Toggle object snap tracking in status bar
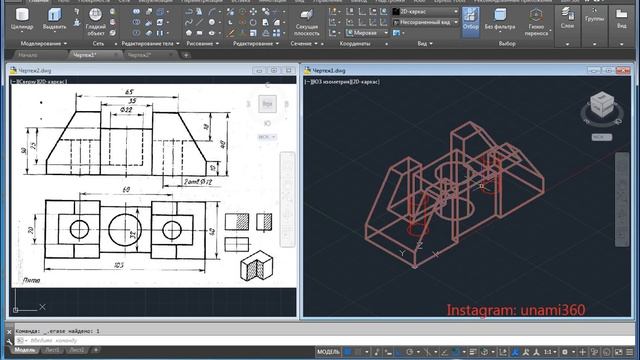Image resolution: width=640 pixels, height=360 pixels. 444,352
